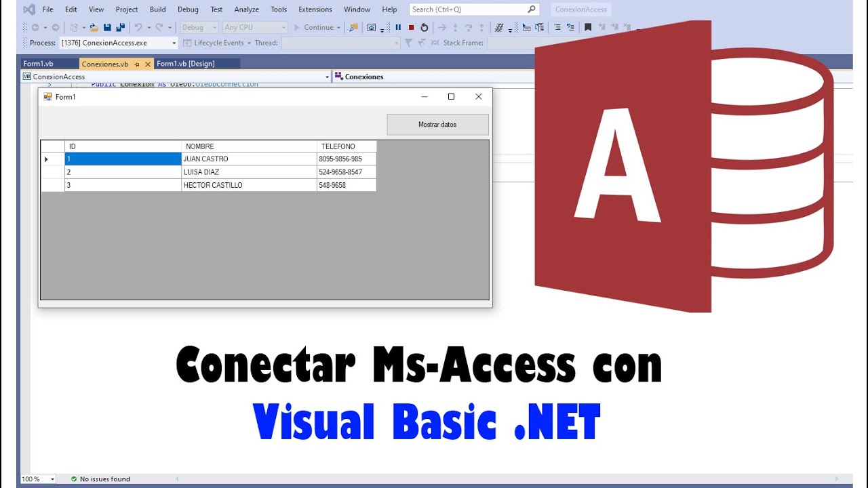The image size is (868, 488).
Task: Click the Show Next Statement arrow icon
Action: coord(441,27)
